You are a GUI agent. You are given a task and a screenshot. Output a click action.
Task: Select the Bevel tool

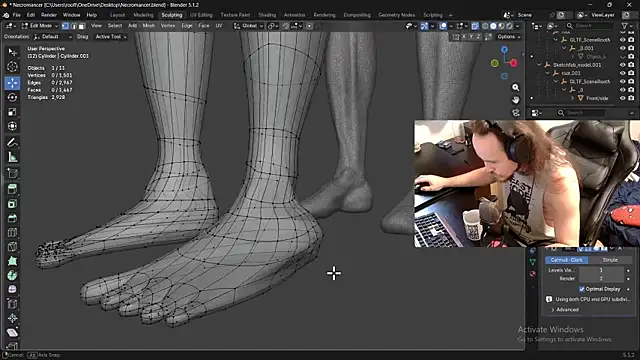[x=12, y=218]
